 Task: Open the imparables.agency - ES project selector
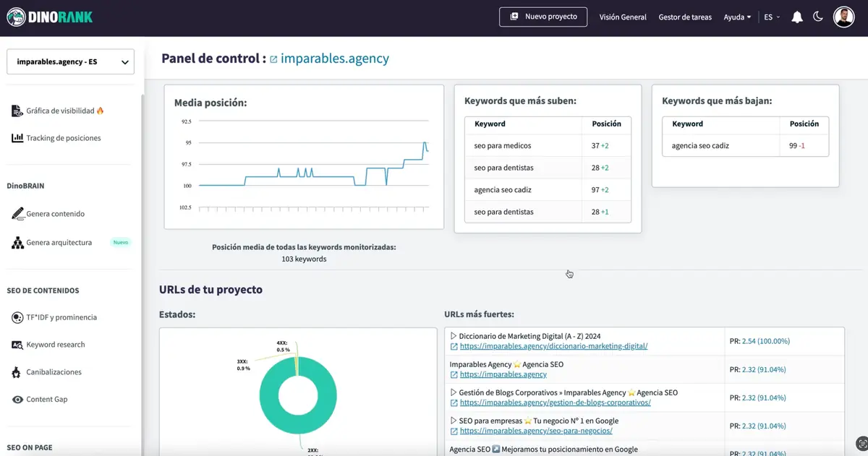click(70, 61)
